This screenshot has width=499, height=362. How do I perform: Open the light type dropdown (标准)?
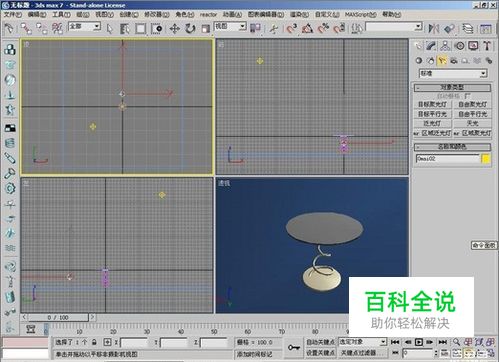click(453, 73)
